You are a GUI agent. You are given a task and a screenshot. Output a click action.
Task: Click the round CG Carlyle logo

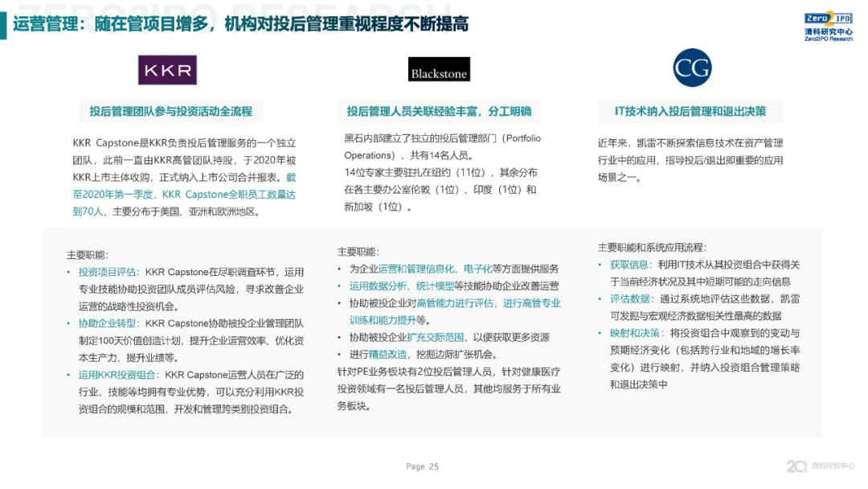pyautogui.click(x=692, y=68)
